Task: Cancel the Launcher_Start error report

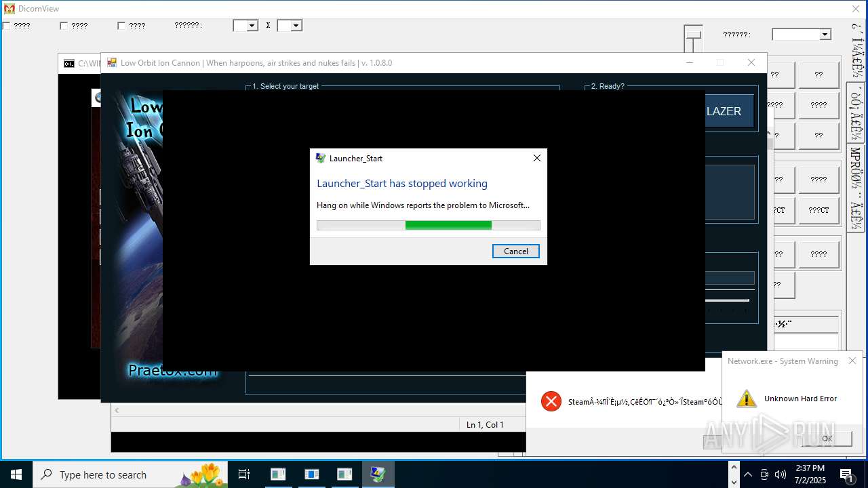Action: pos(515,251)
